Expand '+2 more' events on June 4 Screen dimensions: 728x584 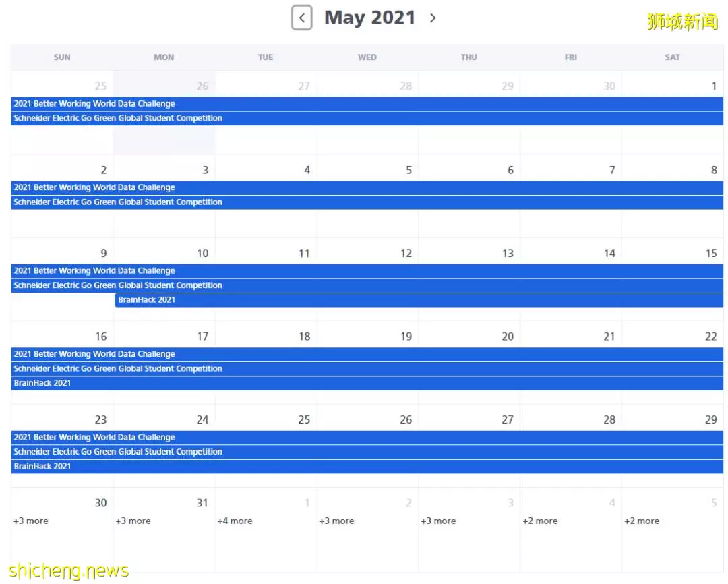539,521
